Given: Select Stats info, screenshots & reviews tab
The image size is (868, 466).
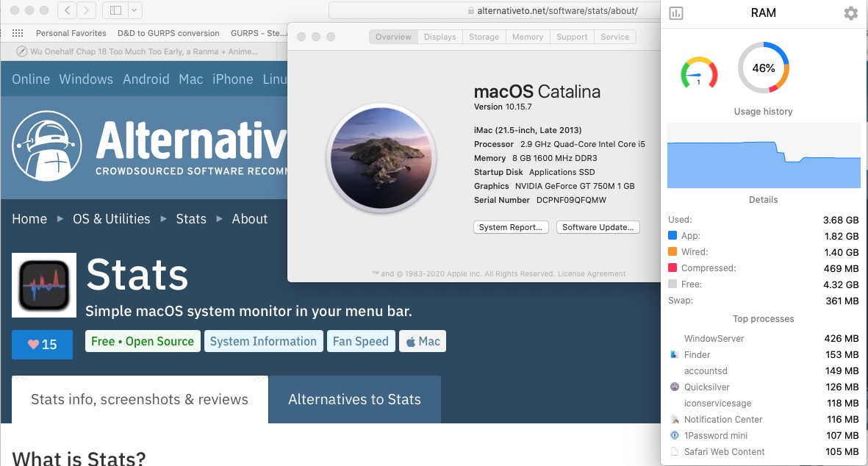Looking at the screenshot, I should 140,400.
